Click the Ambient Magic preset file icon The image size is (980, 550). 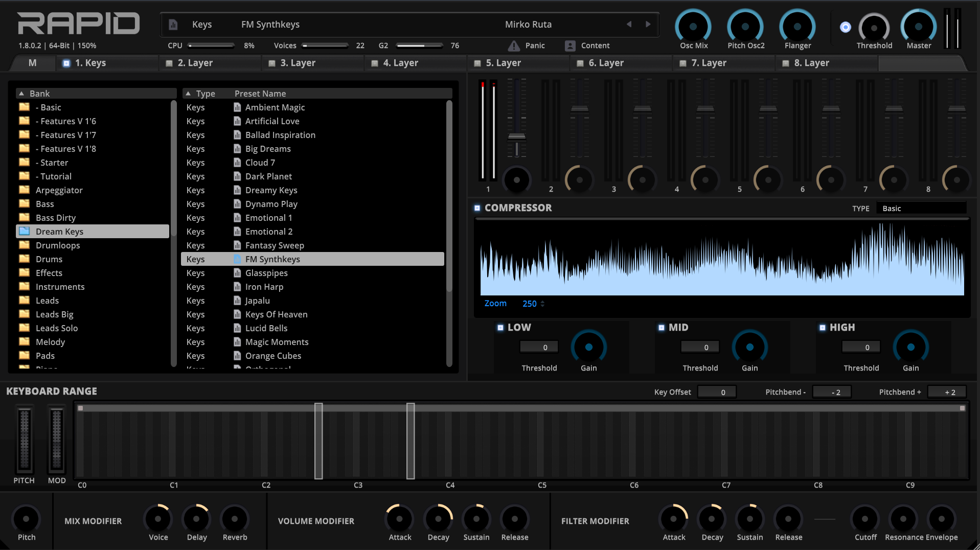[237, 107]
